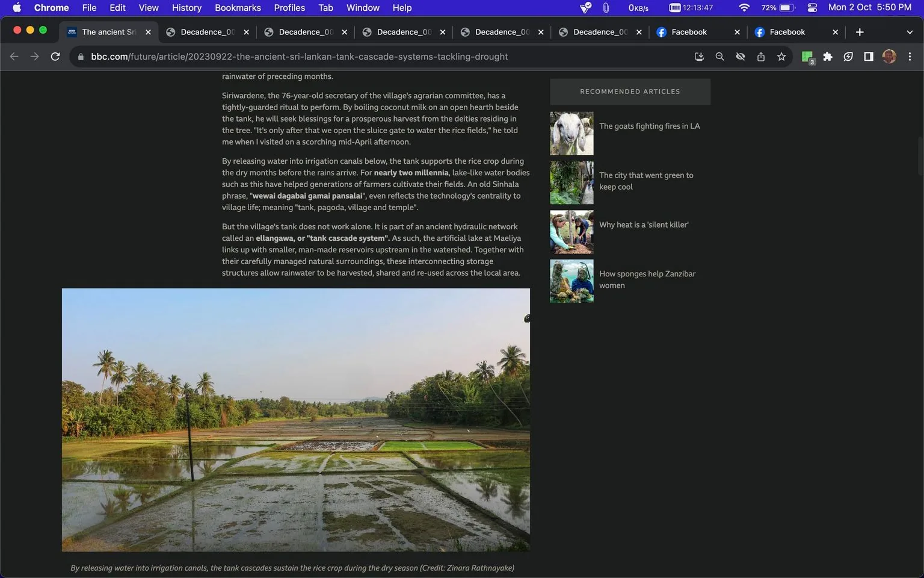
Task: Click the green extension icon with badge 3
Action: 807,56
